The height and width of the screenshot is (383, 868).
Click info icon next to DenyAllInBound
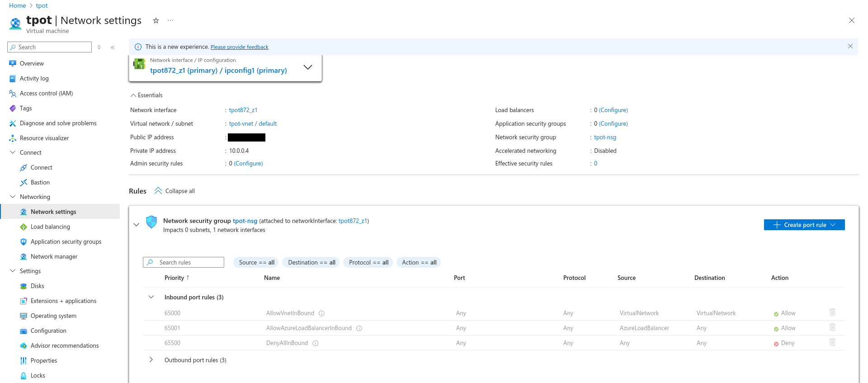(316, 343)
